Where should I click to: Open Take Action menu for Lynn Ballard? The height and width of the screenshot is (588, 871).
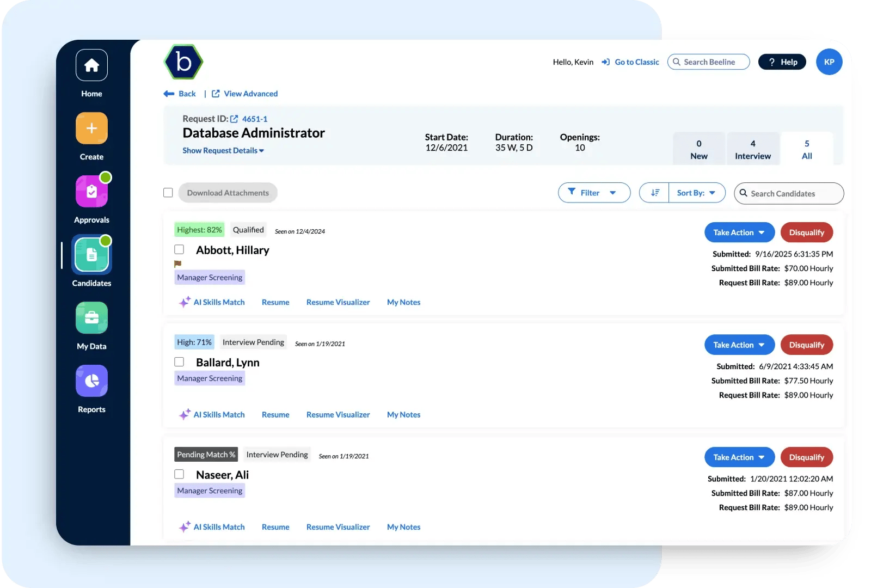(739, 345)
